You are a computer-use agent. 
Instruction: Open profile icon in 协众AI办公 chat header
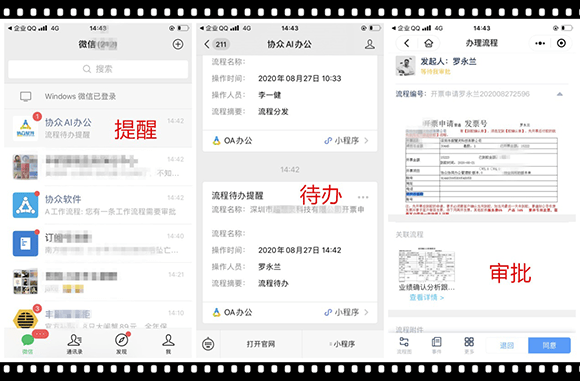(x=370, y=44)
